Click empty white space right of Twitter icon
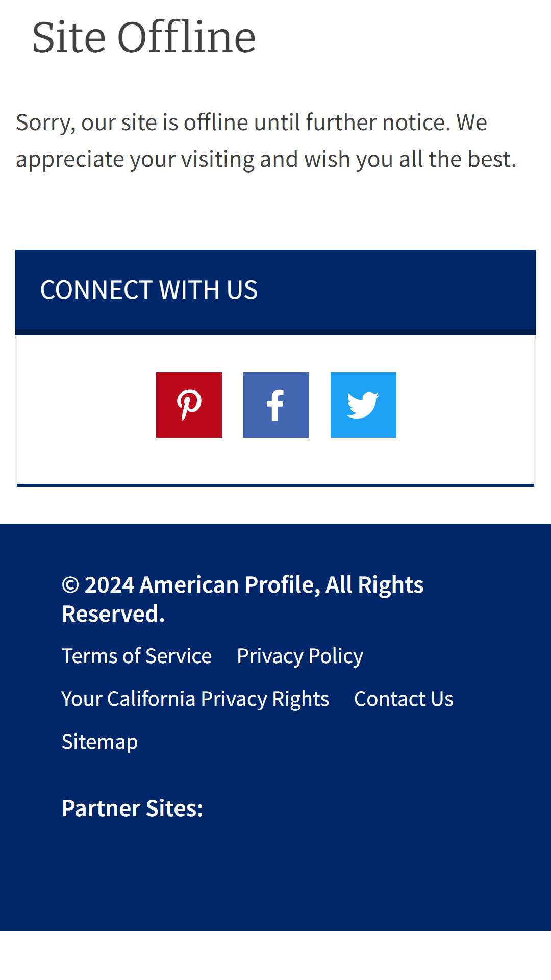Image resolution: width=551 pixels, height=980 pixels. [464, 405]
